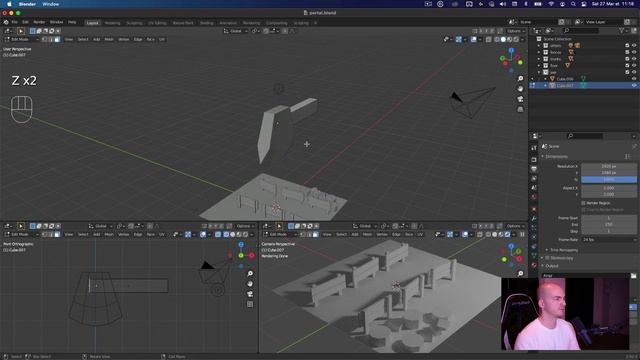Enable vertex select mode in top viewport
The image size is (640, 360).
point(45,40)
